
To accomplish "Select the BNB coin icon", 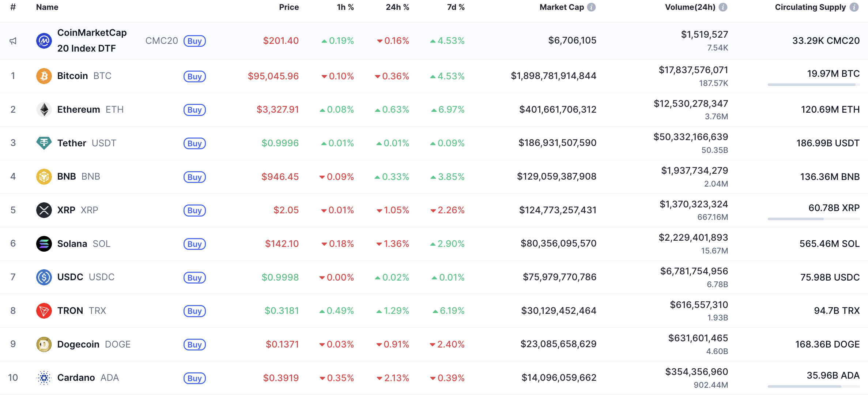I will point(44,176).
